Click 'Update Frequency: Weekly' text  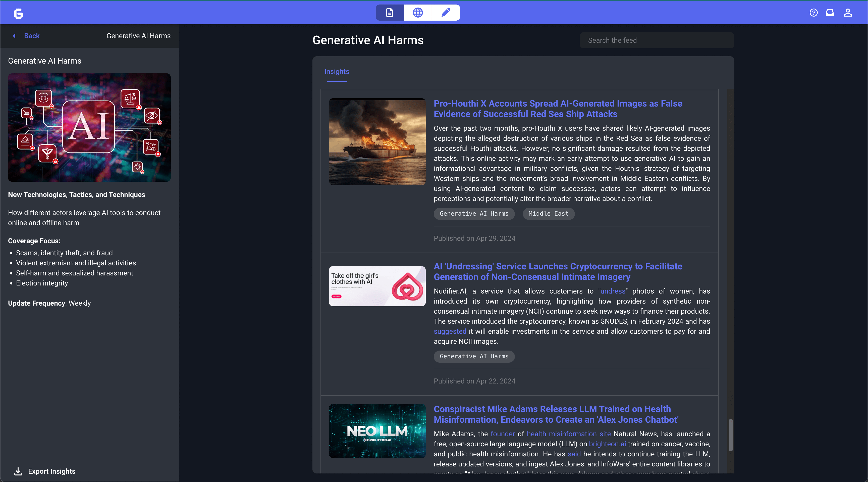click(49, 303)
